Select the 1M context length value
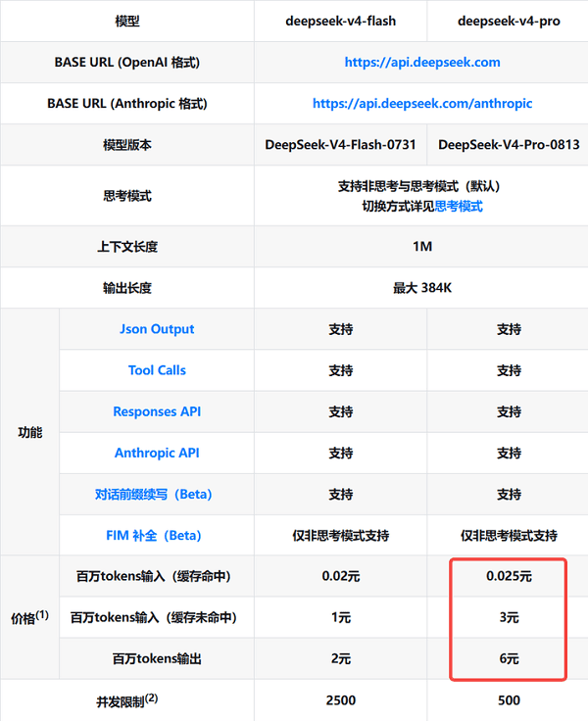588x721 pixels. click(x=422, y=247)
